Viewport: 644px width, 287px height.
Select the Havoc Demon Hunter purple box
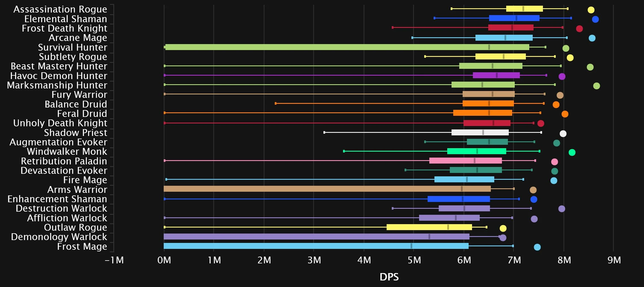pyautogui.click(x=496, y=75)
